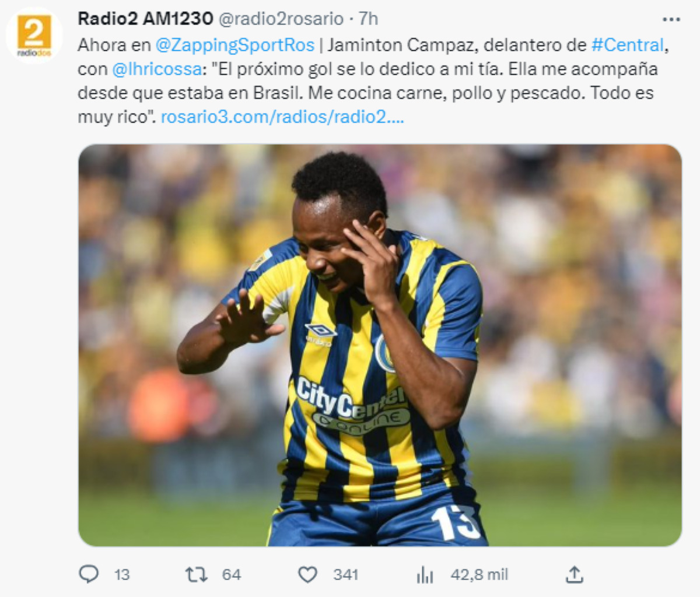Open the Radio2 profile avatar logo
This screenshot has width=700, height=597.
34,35
